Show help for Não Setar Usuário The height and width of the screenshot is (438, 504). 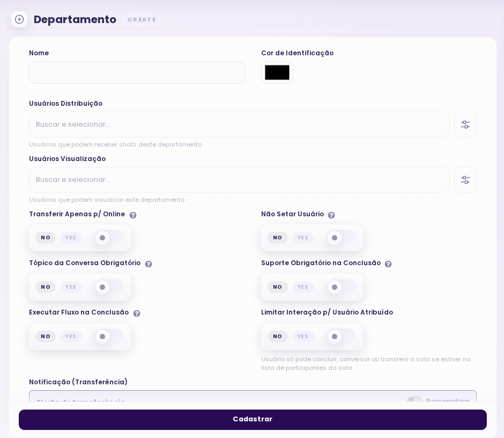click(331, 215)
